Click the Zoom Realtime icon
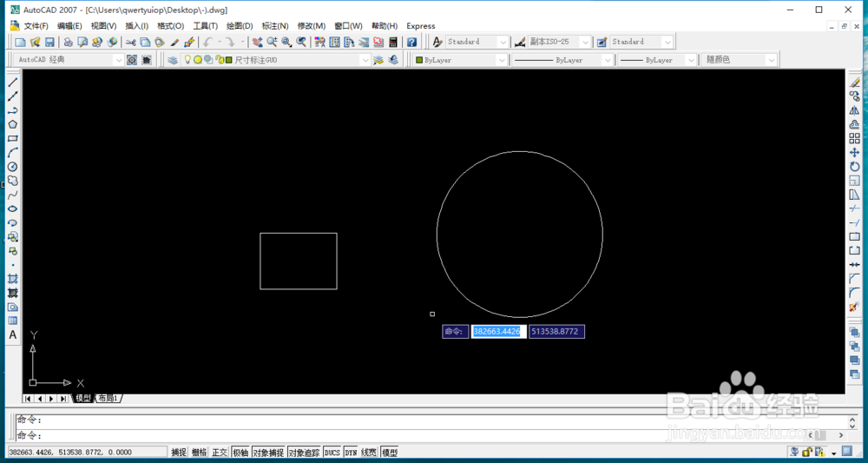Viewport: 868px width, 463px height. pos(273,42)
